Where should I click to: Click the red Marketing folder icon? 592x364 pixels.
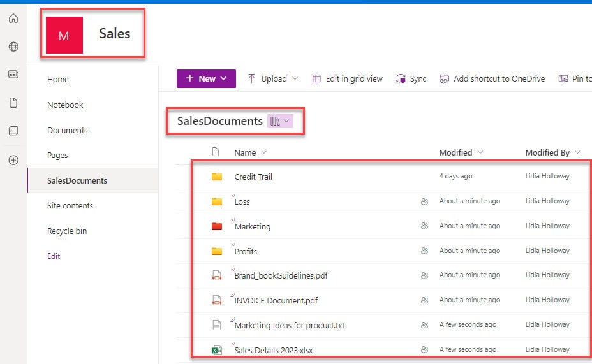click(x=217, y=226)
